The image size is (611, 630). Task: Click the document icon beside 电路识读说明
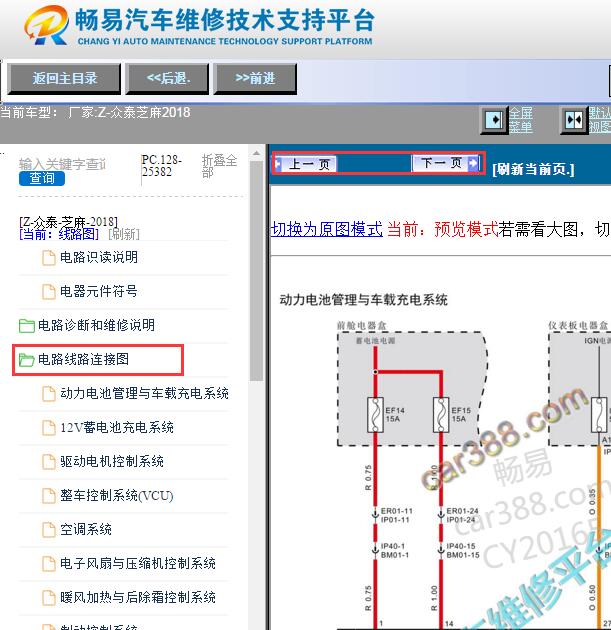pos(49,258)
